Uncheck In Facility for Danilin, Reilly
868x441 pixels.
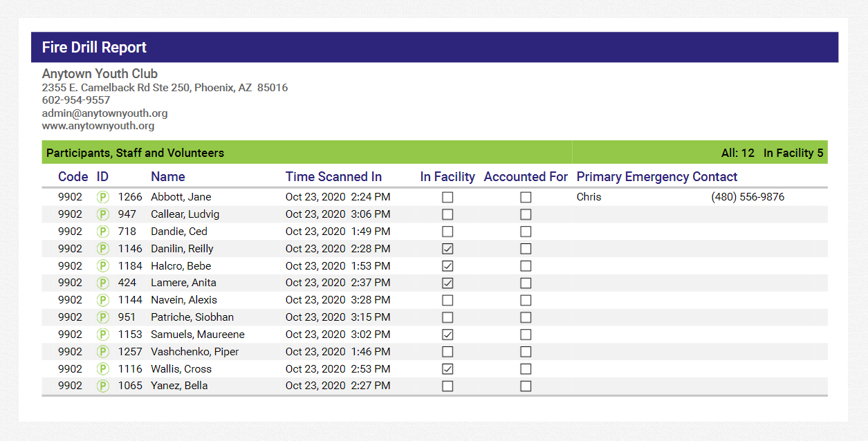(447, 249)
